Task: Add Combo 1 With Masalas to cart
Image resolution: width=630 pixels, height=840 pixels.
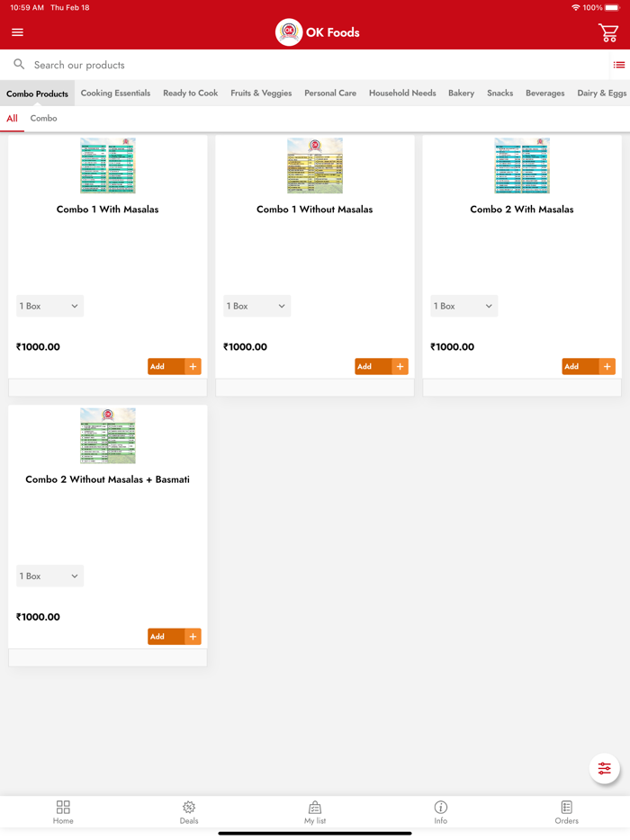Action: 166,366
